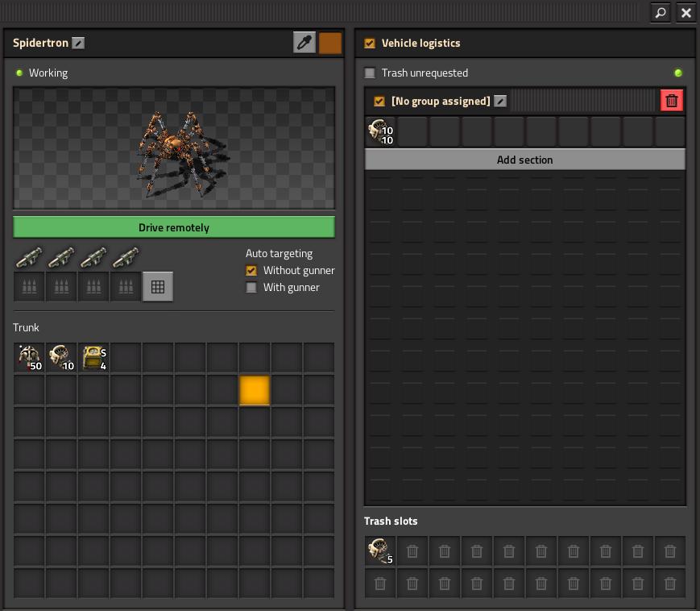Select the trash slot item with 5
The height and width of the screenshot is (611, 700).
(x=380, y=551)
